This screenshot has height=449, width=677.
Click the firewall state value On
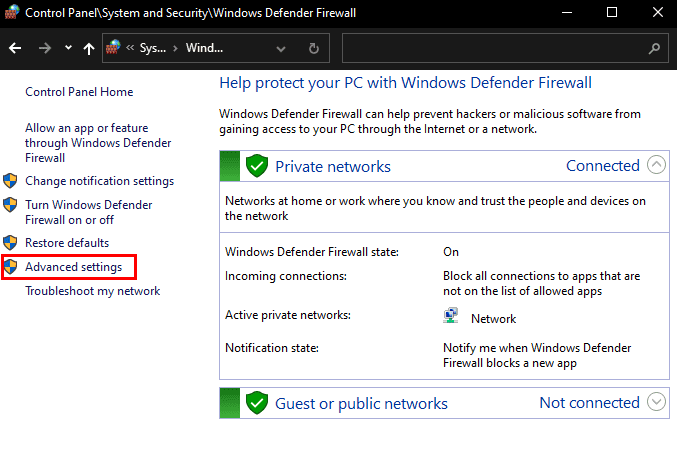tap(451, 252)
